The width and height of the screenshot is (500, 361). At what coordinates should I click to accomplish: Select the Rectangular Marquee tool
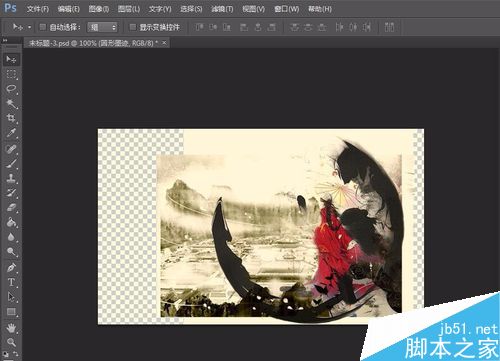click(11, 74)
